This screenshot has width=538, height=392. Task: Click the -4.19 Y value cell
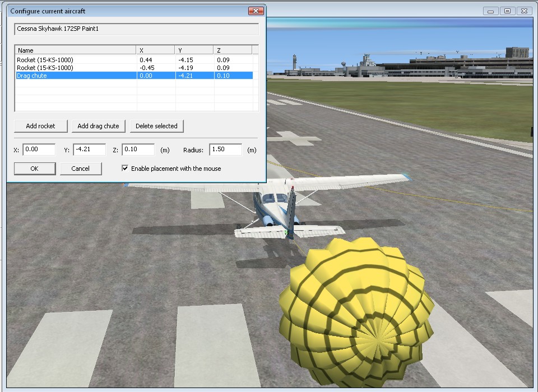point(185,68)
